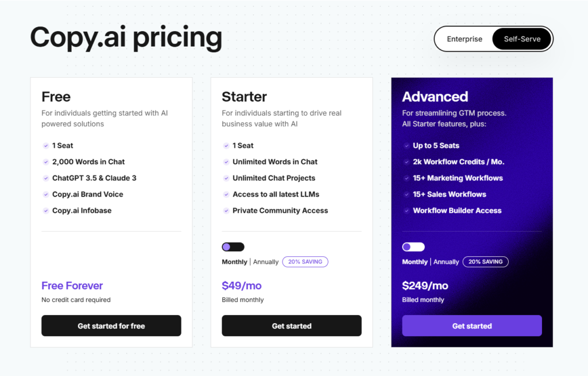Select Annually in the Starter plan
This screenshot has width=588, height=376.
[x=265, y=262]
